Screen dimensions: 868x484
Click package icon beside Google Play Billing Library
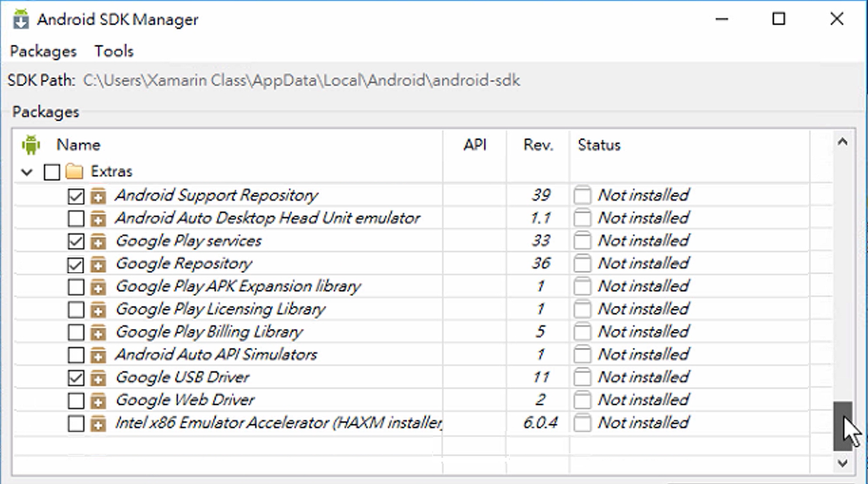98,332
